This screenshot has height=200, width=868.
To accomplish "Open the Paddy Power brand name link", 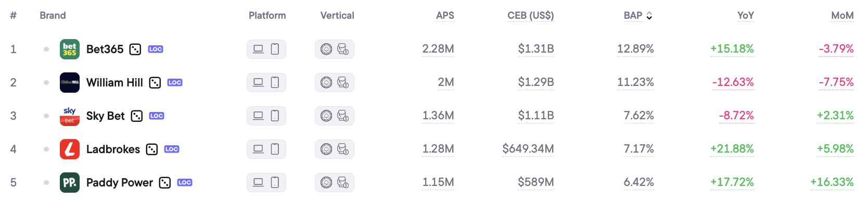I will [x=120, y=182].
